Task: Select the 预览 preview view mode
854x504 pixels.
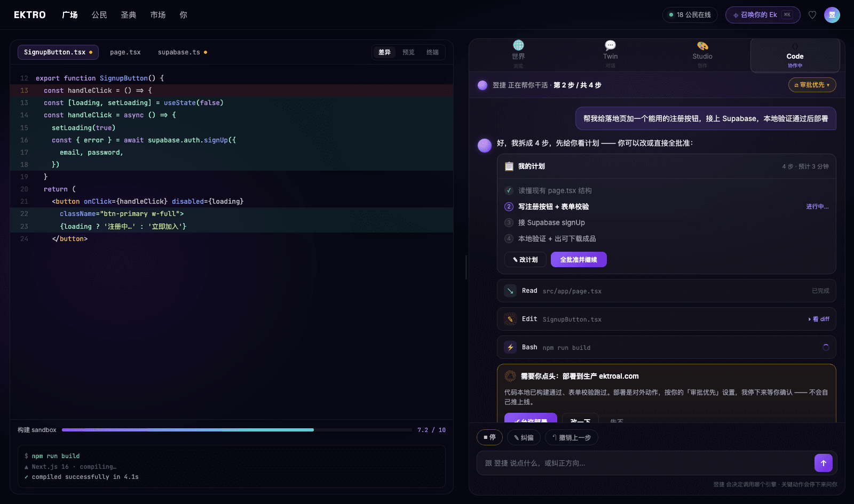Action: [x=408, y=52]
